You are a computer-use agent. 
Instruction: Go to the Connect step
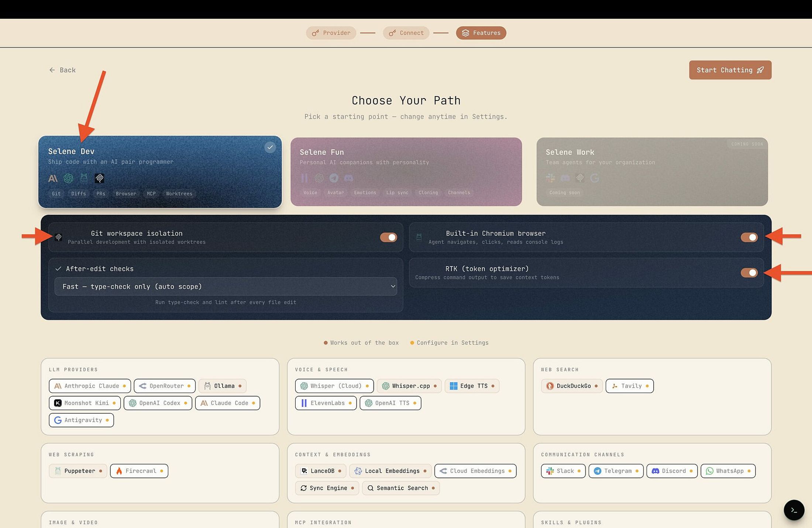[406, 33]
